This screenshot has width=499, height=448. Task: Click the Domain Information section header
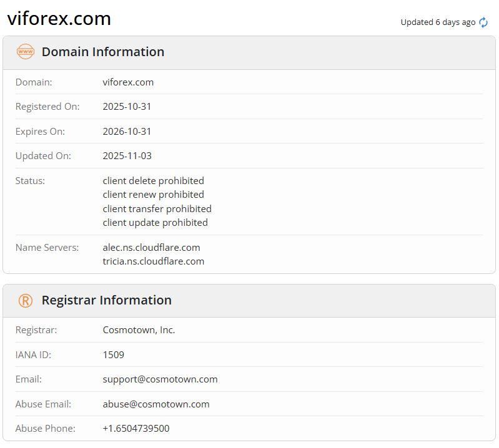click(103, 52)
